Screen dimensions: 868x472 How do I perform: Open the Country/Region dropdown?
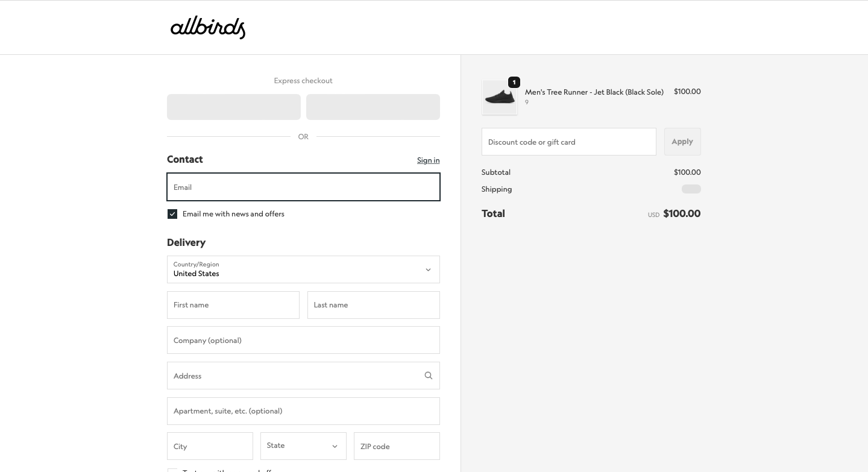point(303,269)
